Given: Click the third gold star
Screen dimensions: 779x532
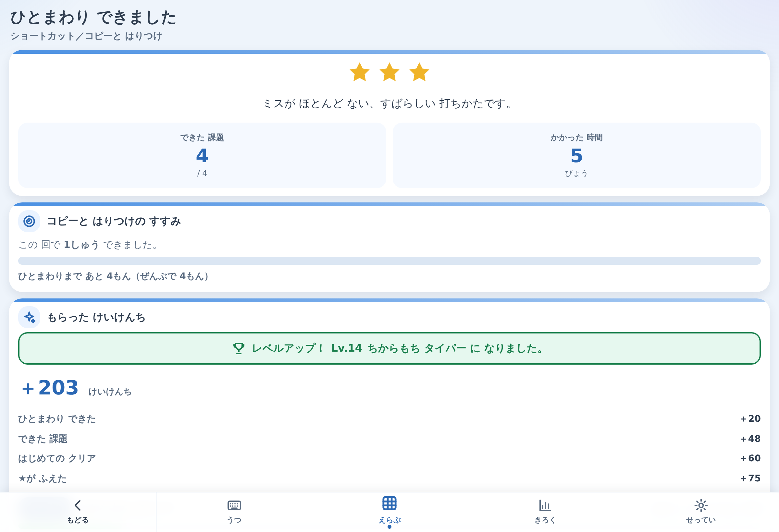Looking at the screenshot, I should tap(419, 72).
